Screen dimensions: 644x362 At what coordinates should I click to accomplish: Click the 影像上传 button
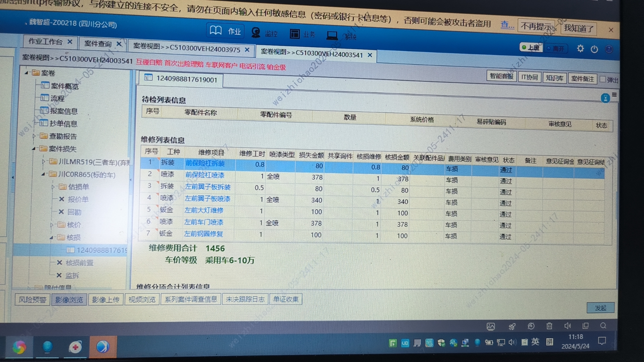tap(106, 299)
